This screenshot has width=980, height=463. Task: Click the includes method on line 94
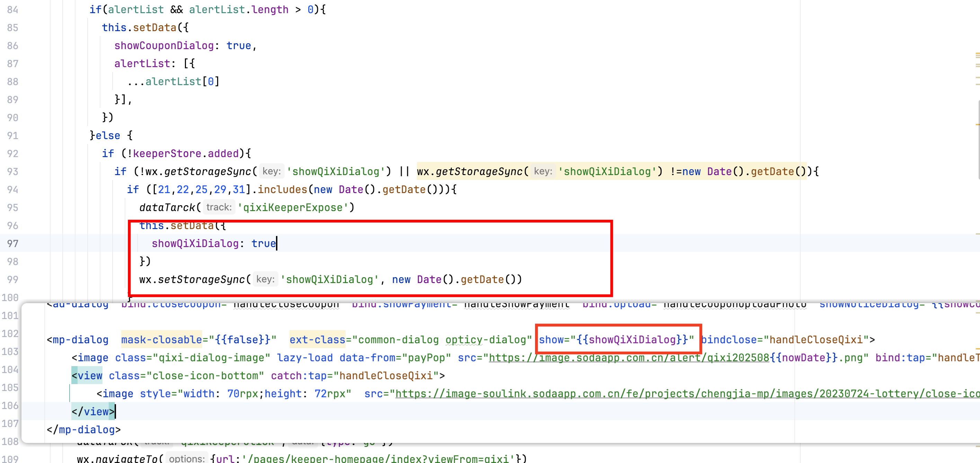point(282,190)
